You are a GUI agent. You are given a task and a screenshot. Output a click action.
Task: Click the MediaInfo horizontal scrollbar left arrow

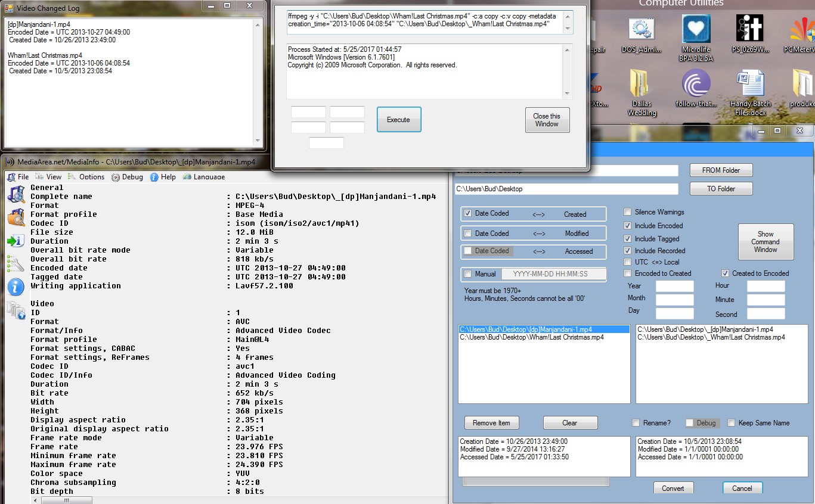click(36, 500)
